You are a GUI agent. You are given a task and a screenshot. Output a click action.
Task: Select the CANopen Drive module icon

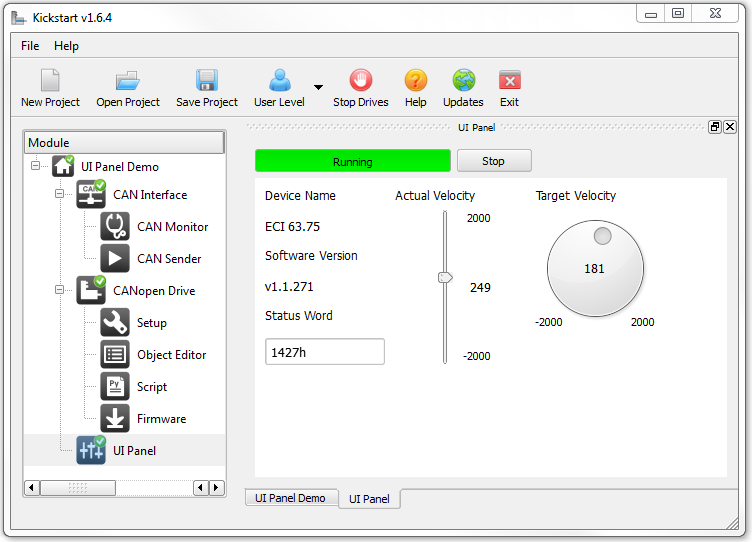pyautogui.click(x=91, y=290)
